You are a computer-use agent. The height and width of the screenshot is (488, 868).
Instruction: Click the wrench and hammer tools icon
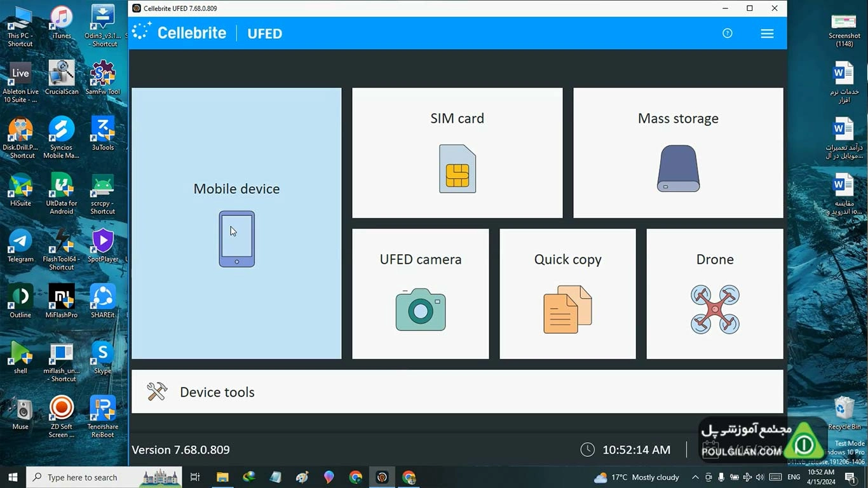coord(157,391)
